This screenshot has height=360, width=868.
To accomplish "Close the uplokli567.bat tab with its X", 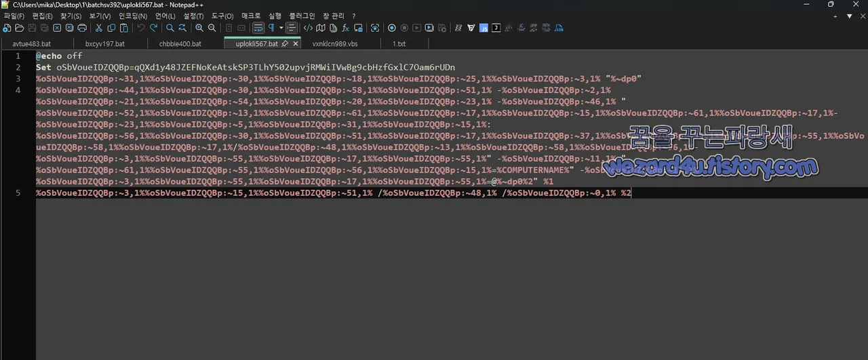I will 296,43.
